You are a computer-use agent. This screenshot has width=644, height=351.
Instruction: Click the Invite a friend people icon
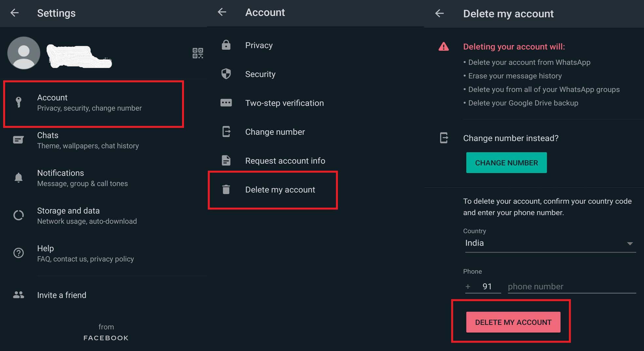click(x=18, y=295)
